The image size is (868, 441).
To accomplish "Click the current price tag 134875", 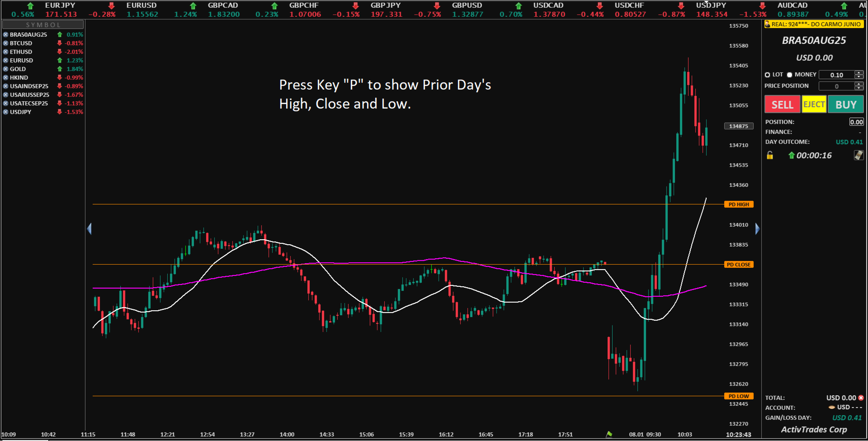I will (x=739, y=126).
